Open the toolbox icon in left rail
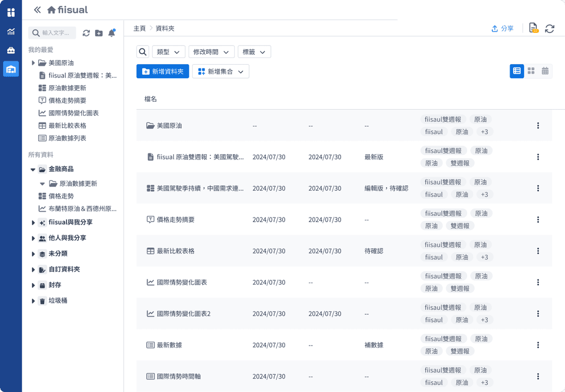Viewport: 565px width, 392px height. (x=11, y=50)
